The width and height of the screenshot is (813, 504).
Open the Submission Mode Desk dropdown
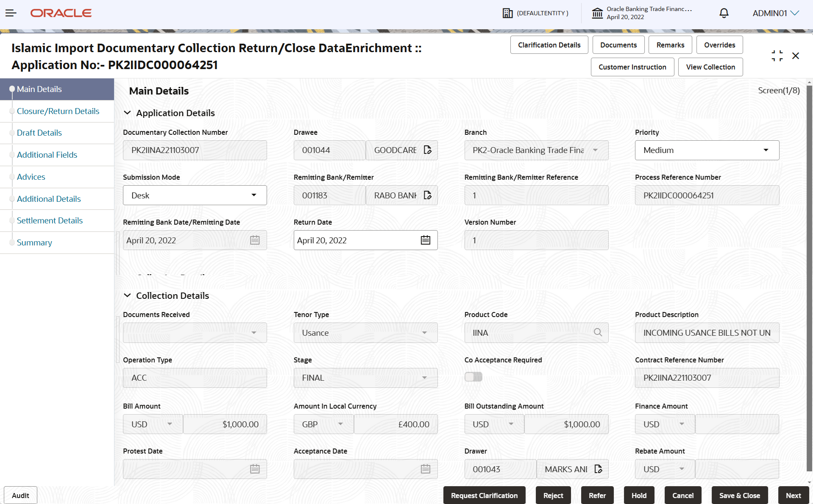[x=195, y=195]
